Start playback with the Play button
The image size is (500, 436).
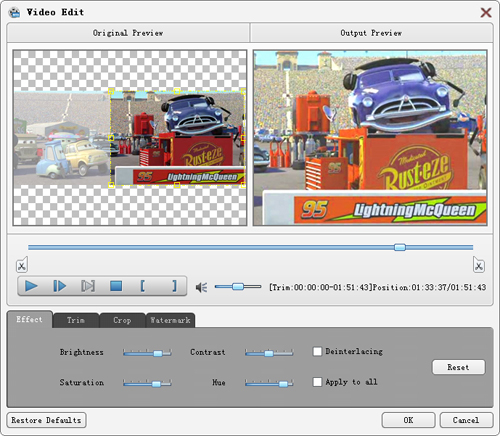pos(31,286)
